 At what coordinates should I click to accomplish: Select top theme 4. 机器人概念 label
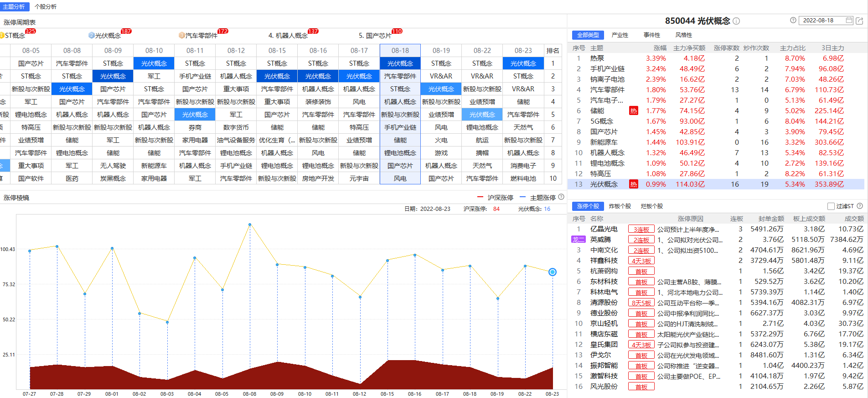288,36
